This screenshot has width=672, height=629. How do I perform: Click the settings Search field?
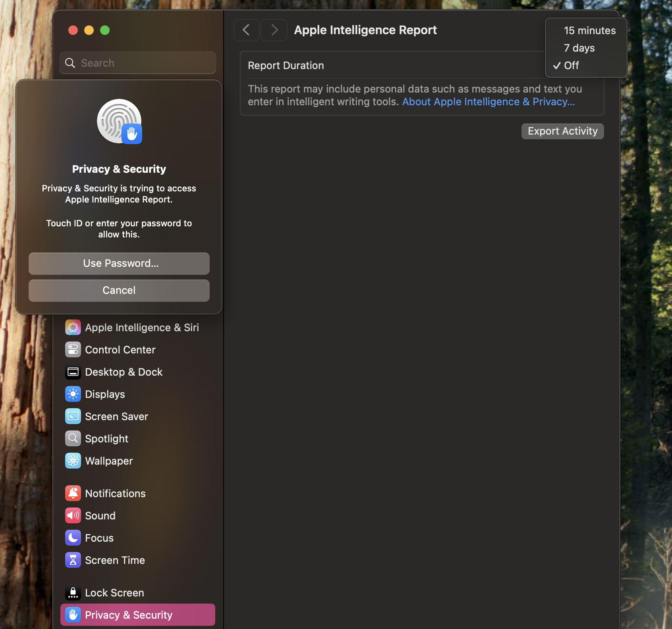[138, 63]
